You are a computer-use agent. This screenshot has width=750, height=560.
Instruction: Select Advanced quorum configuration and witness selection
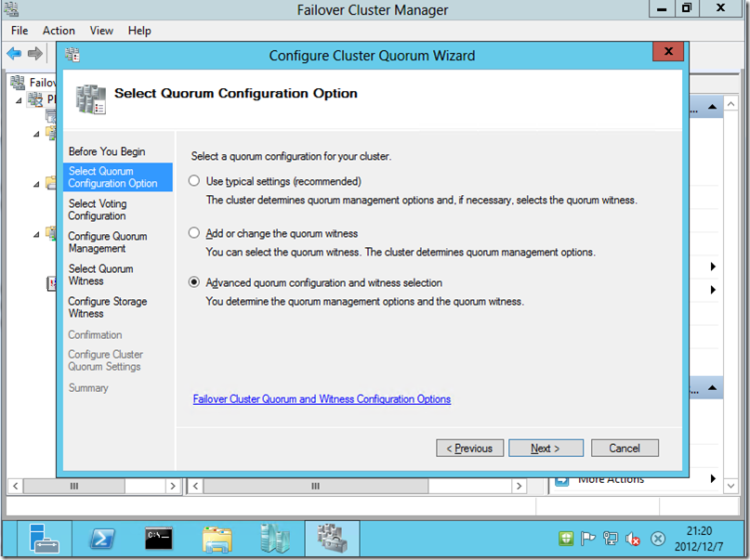(x=193, y=282)
